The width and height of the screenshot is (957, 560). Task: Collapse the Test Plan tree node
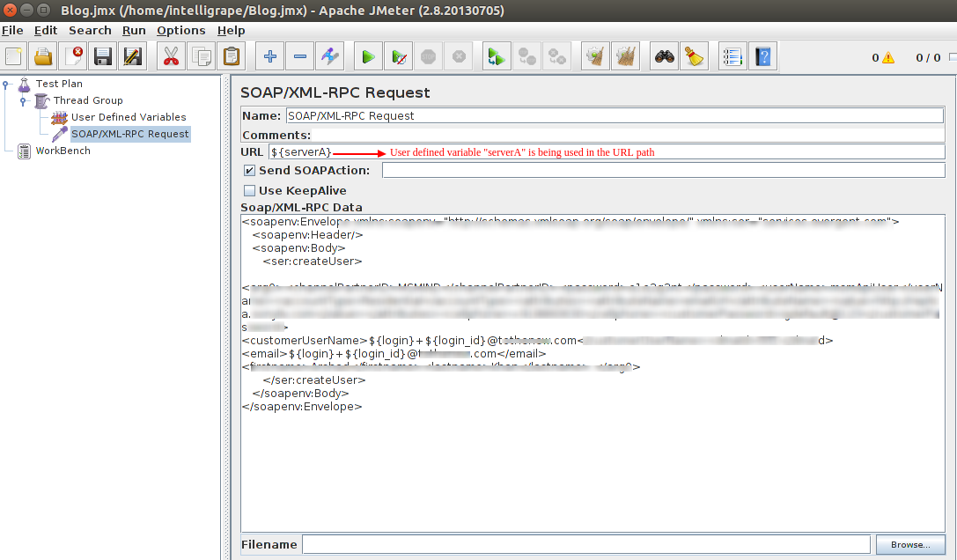[x=6, y=85]
